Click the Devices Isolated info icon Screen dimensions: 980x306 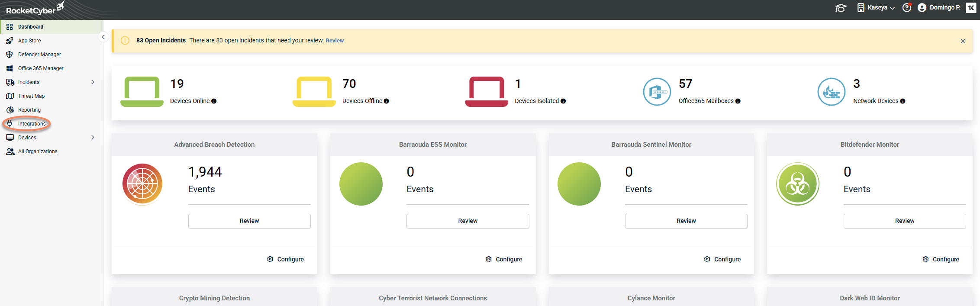pyautogui.click(x=563, y=101)
